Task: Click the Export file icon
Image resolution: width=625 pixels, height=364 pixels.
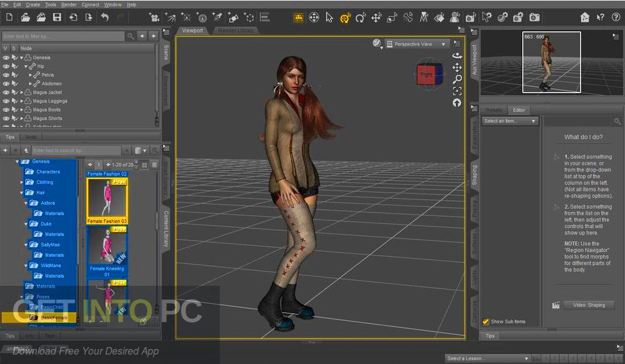Action: coord(88,17)
